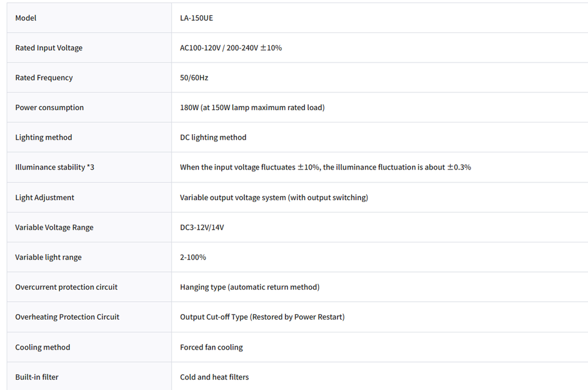The height and width of the screenshot is (390, 588).
Task: Select the illuminance fluctuation ±0.3% text
Action: coord(397,167)
